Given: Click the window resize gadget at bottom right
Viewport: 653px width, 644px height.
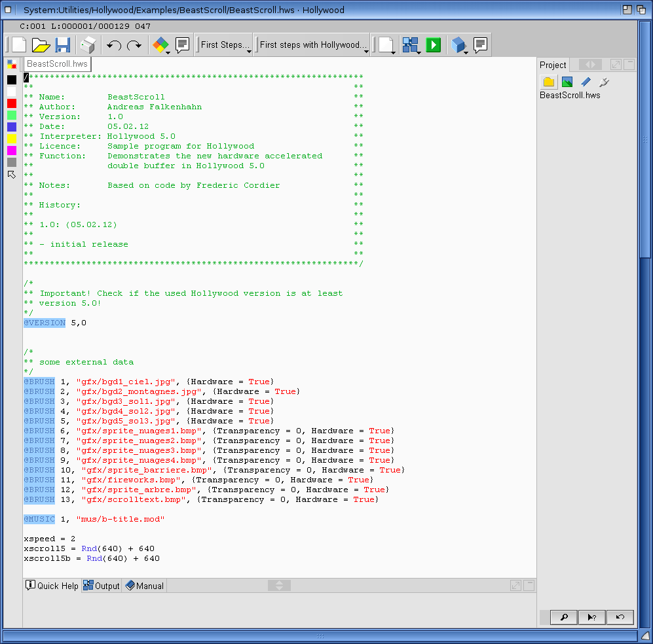Looking at the screenshot, I should (x=646, y=637).
